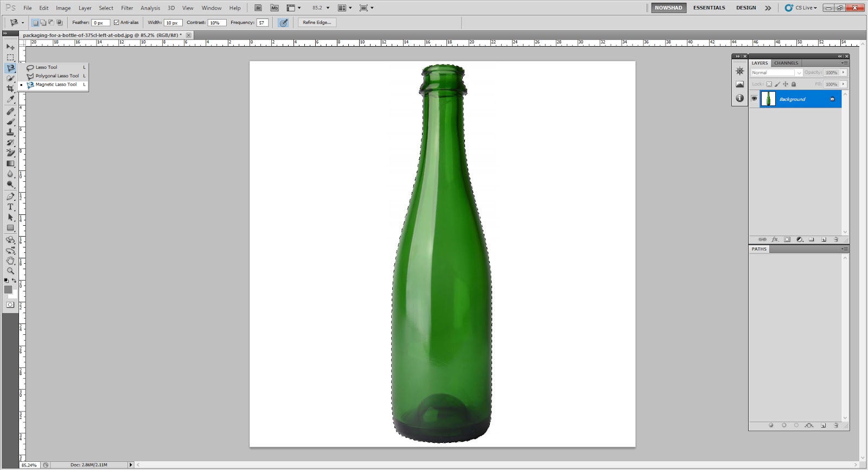Open the Opacity slider arrow
Viewport: 868px width, 470px height.
point(843,72)
